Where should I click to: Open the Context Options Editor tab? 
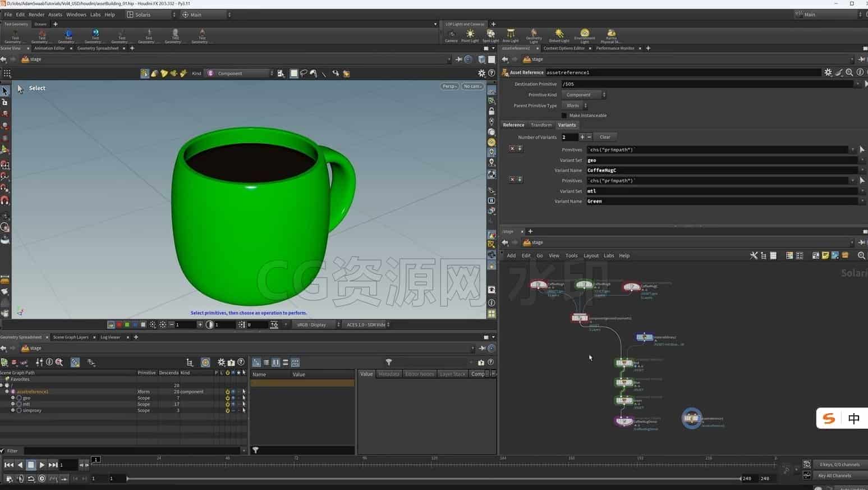click(564, 48)
